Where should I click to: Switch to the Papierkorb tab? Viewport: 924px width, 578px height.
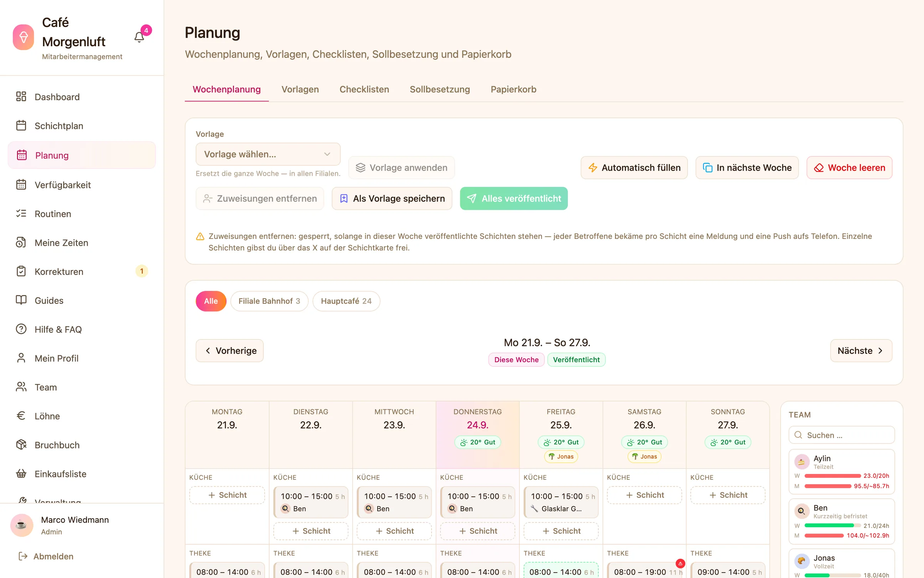pyautogui.click(x=513, y=89)
